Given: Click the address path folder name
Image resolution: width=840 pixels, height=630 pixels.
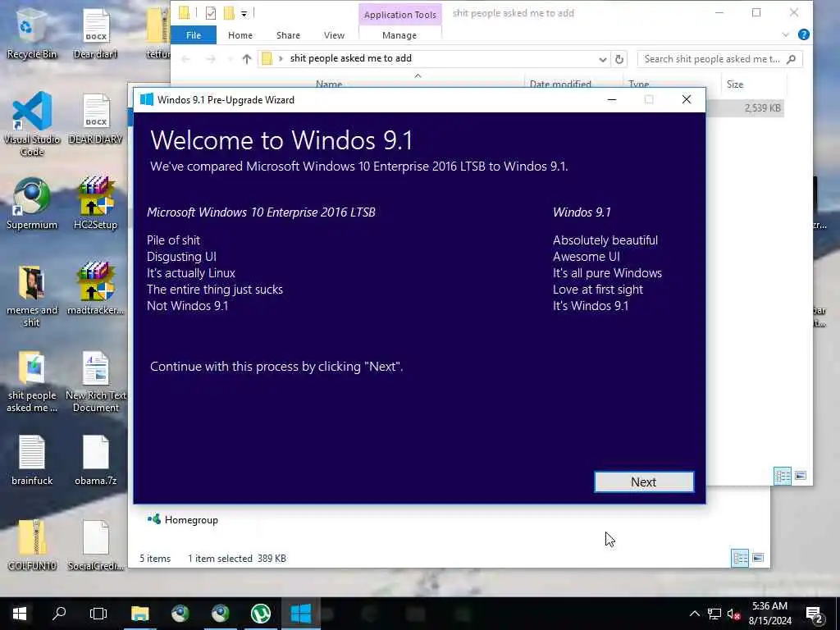Looking at the screenshot, I should [x=351, y=58].
